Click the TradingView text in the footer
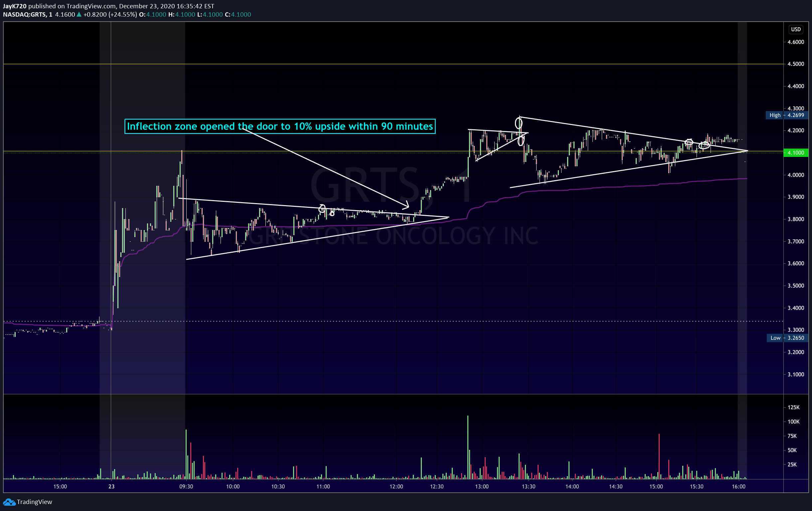This screenshot has width=812, height=511. 34,502
